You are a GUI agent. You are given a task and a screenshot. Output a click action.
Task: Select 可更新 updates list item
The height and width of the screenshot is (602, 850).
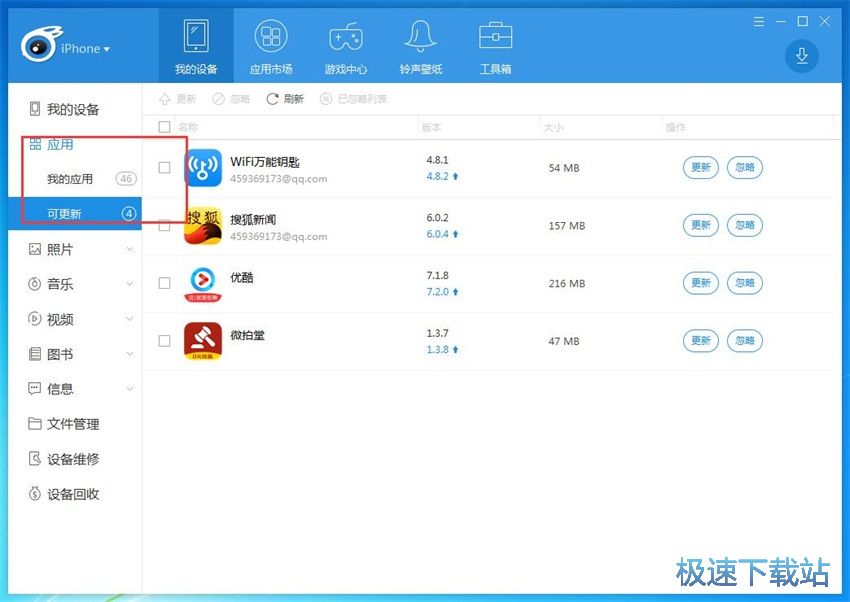(x=75, y=213)
